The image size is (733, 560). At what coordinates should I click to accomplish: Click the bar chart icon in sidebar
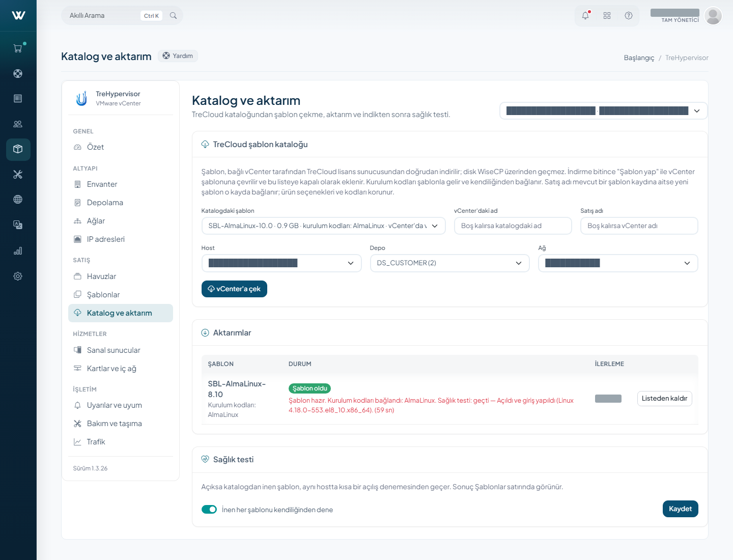[x=18, y=251]
